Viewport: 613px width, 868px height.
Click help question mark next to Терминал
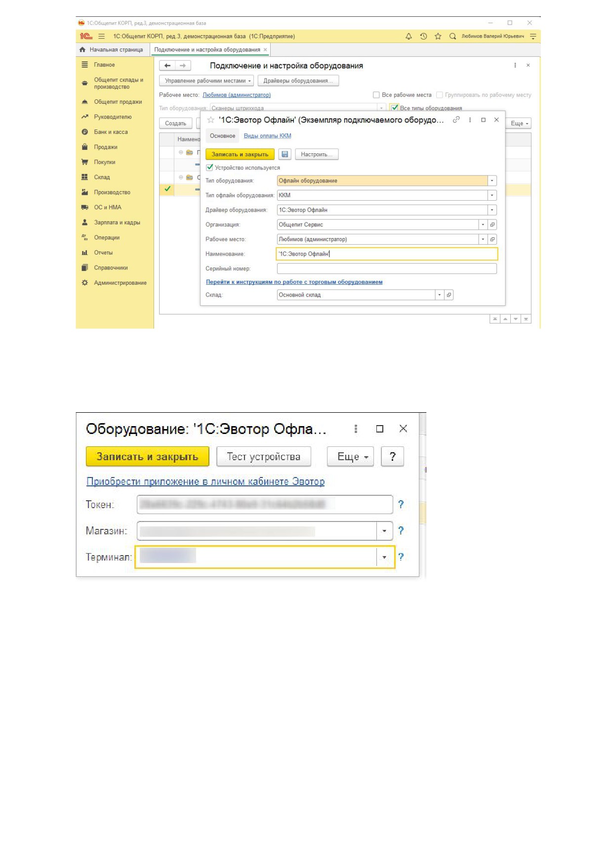pos(401,557)
